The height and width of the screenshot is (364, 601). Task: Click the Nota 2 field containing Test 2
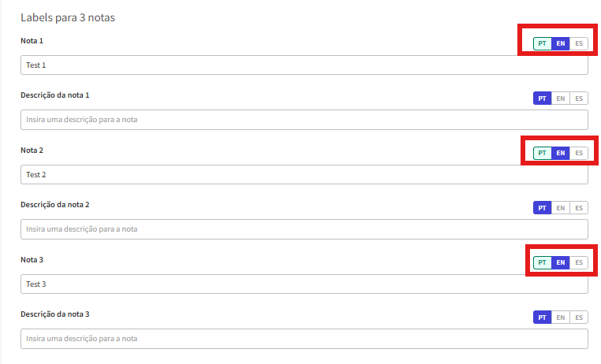pos(304,175)
